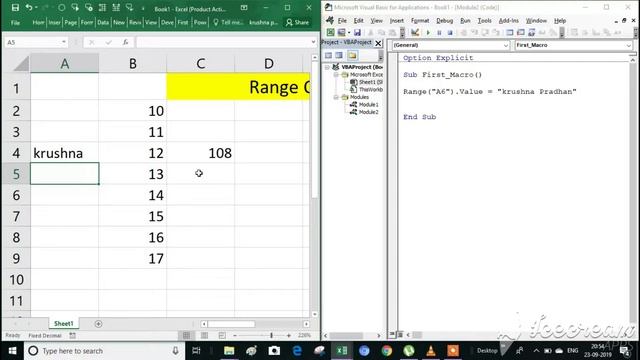Select cell with value 108
The height and width of the screenshot is (360, 640).
click(x=200, y=153)
